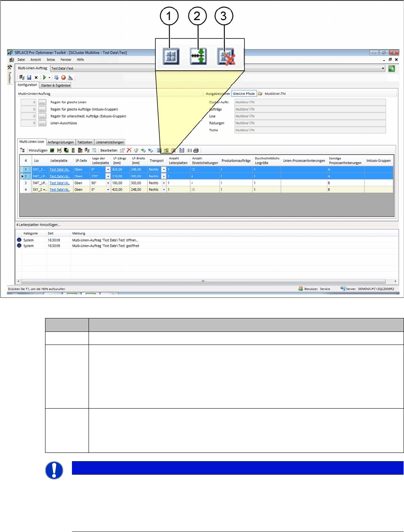Open the Hilfe menu
The height and width of the screenshot is (532, 404).
[80, 60]
